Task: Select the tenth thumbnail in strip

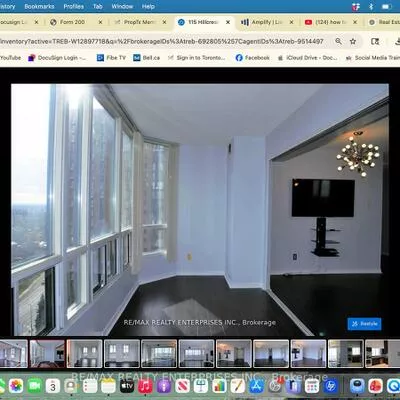Action: (x=346, y=354)
